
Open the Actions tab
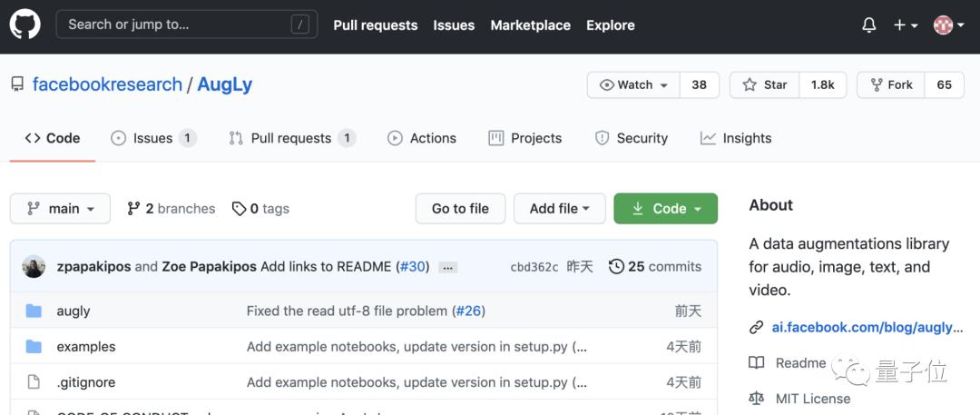pos(422,138)
